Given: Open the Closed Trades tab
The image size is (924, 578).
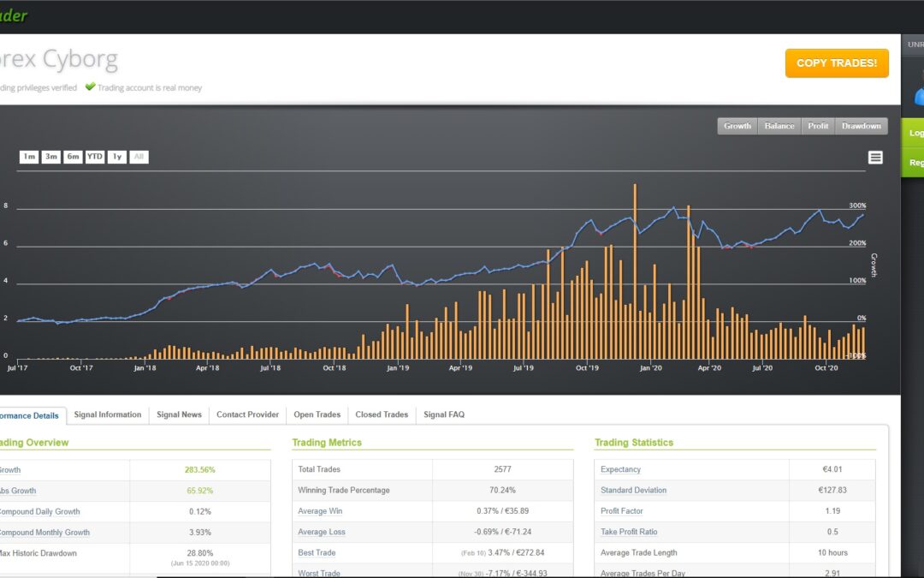Looking at the screenshot, I should [382, 414].
